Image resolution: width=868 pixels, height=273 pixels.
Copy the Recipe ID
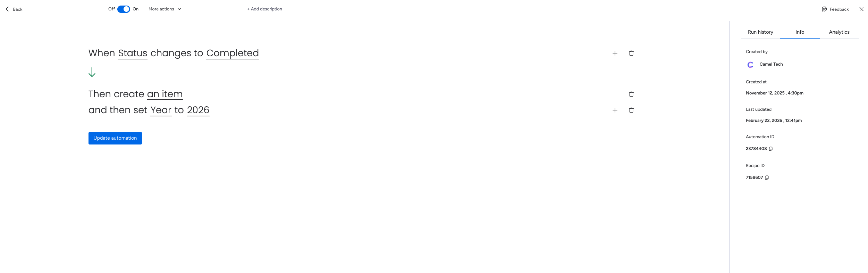[x=767, y=177]
